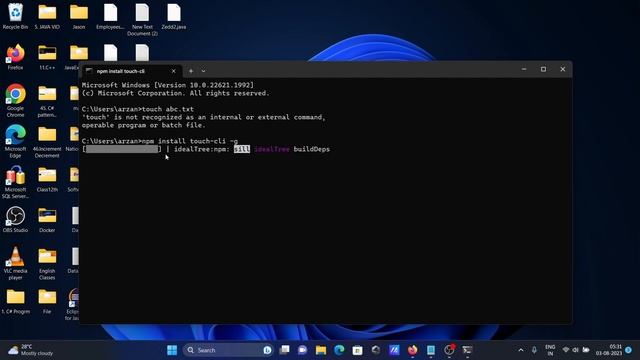Close the 'npm install touch-cli' tab
This screenshot has width=640, height=360.
173,71
